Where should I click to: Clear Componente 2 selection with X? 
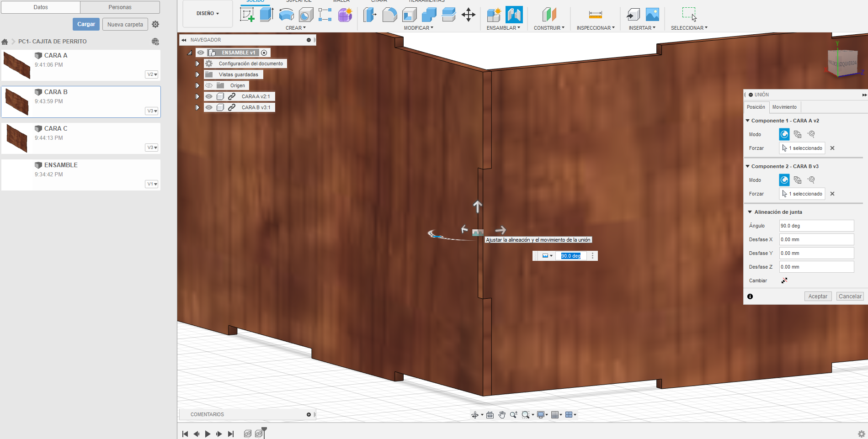[832, 194]
